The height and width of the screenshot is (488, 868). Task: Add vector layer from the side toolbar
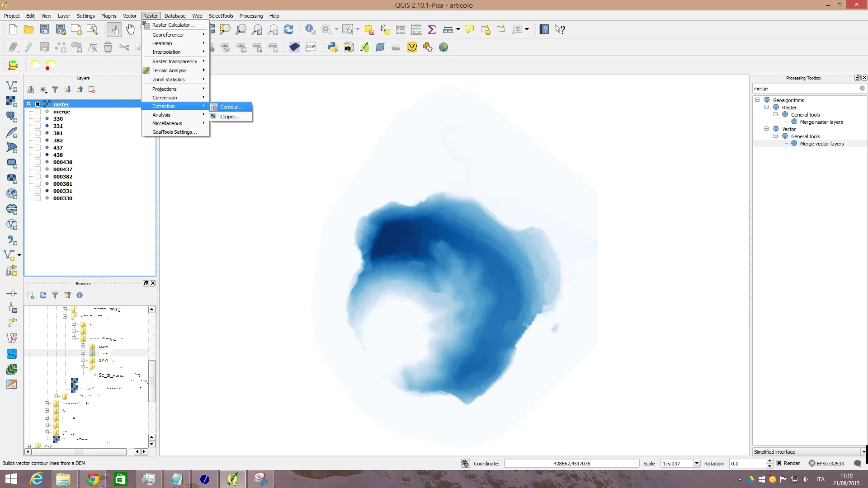[12, 85]
